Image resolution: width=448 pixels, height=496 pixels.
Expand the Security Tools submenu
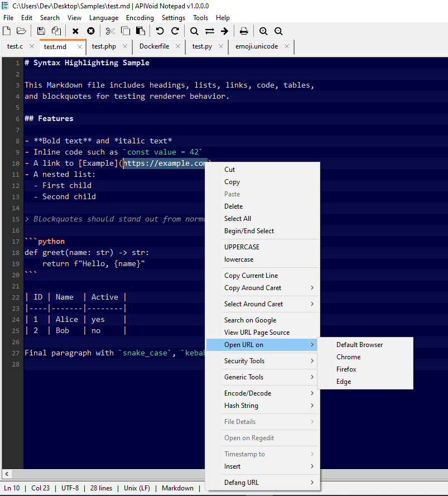tap(263, 361)
